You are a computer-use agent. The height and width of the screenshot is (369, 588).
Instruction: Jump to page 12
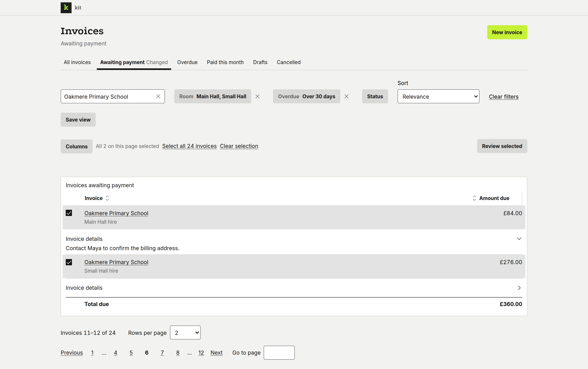pyautogui.click(x=201, y=353)
